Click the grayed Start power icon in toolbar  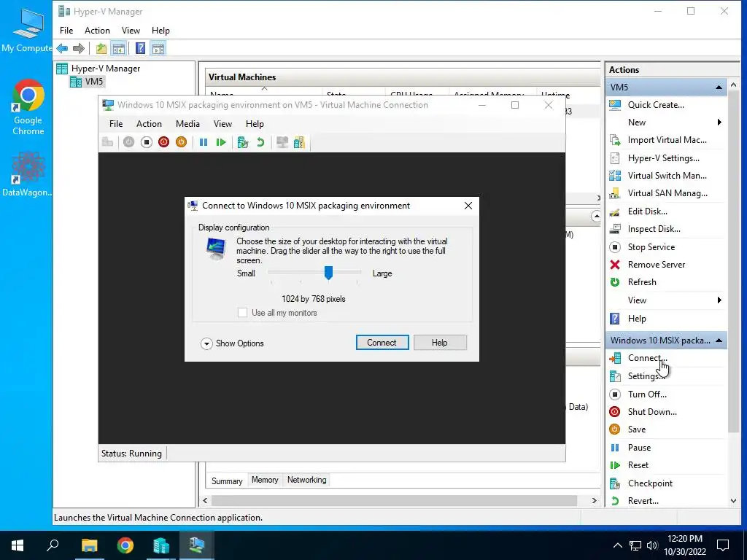click(128, 142)
